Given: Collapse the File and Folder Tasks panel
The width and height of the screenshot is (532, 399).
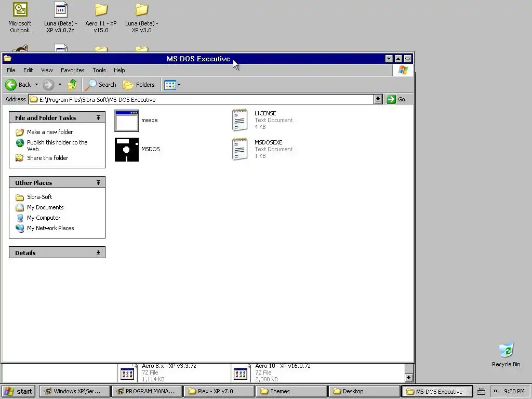Looking at the screenshot, I should (98, 118).
